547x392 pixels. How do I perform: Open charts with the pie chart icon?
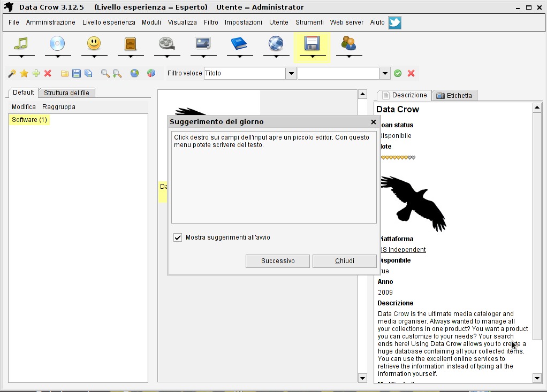point(151,73)
